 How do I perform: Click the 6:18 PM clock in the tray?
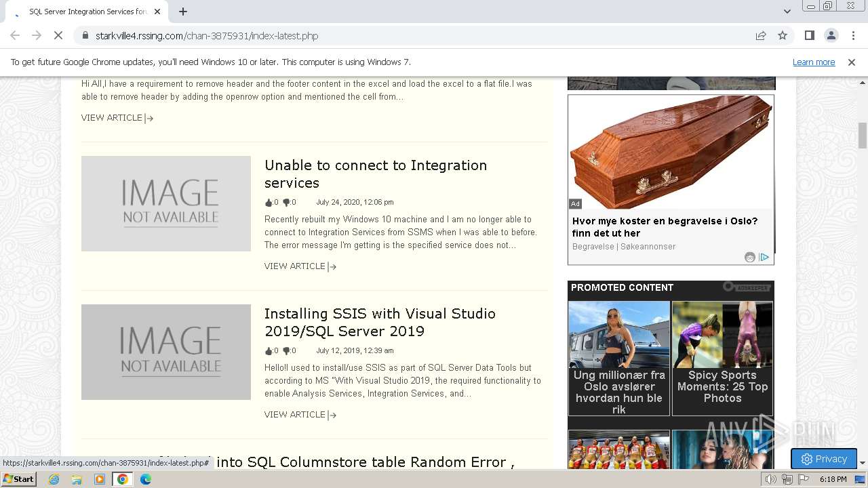click(x=833, y=479)
